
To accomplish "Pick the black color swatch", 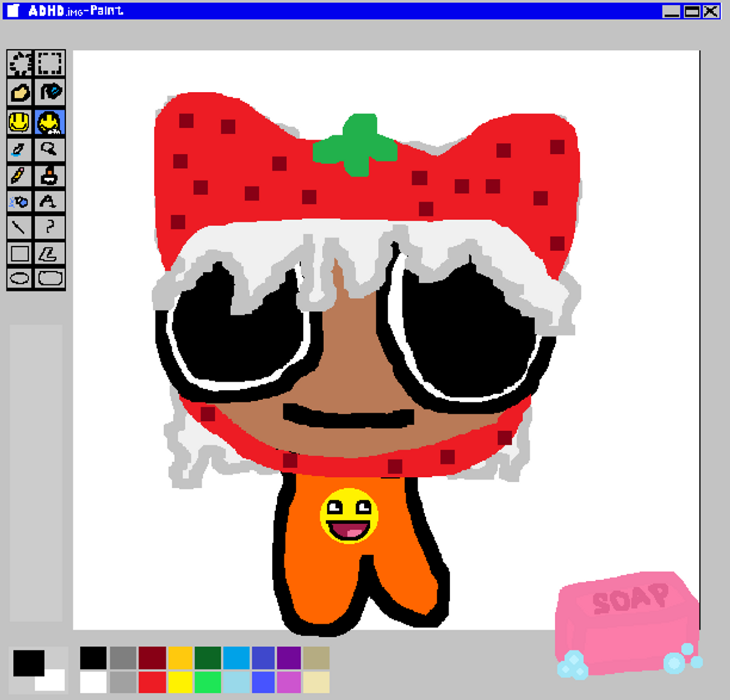I will (93, 657).
